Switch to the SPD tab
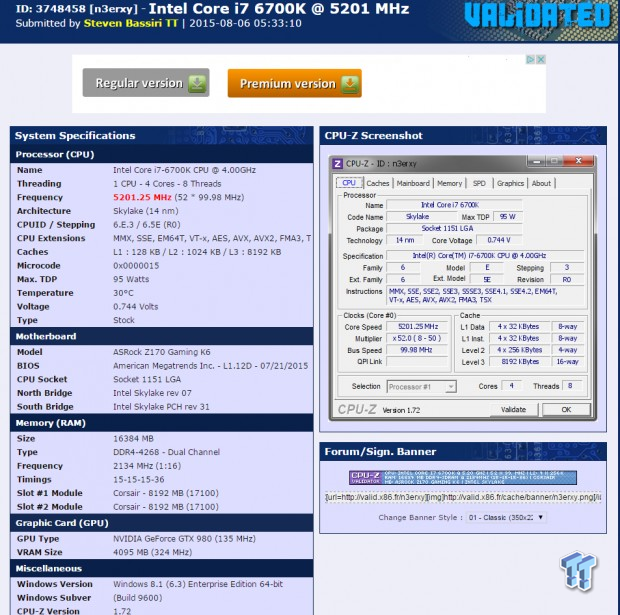Viewport: 620px width, 615px height. [x=479, y=183]
